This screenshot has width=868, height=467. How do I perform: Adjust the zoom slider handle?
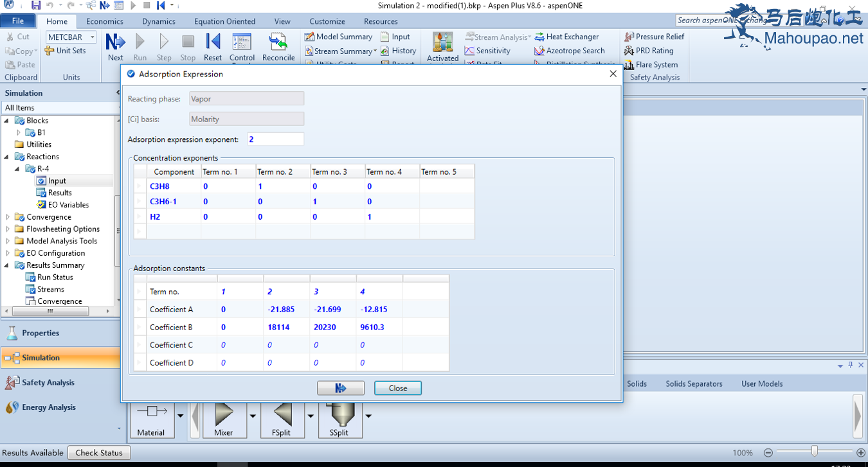tap(815, 452)
